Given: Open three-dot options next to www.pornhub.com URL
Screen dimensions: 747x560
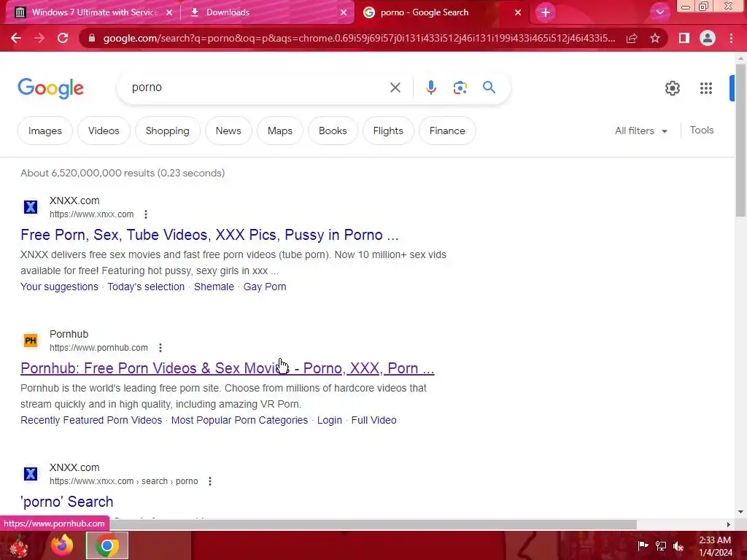Looking at the screenshot, I should point(160,348).
